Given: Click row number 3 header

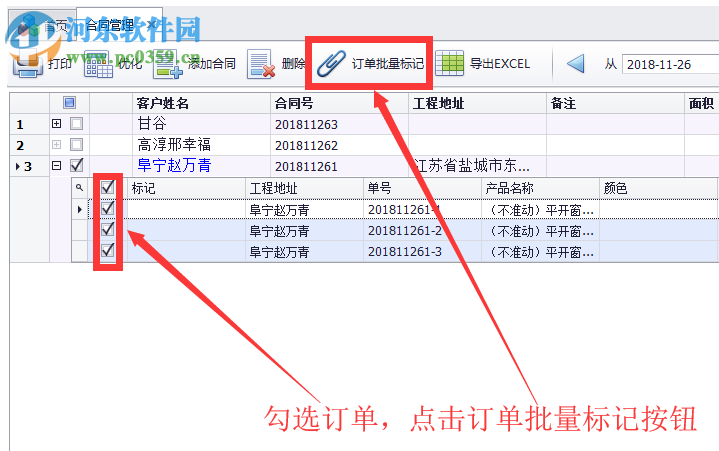Looking at the screenshot, I should tap(29, 166).
